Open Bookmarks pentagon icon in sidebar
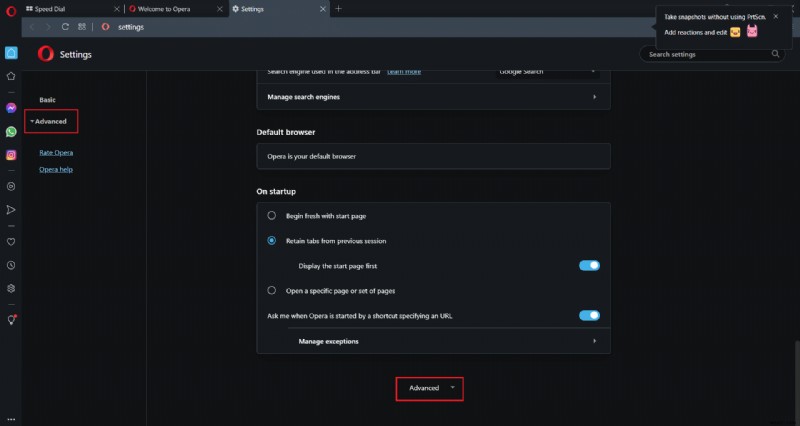This screenshot has width=800, height=426. click(x=11, y=76)
